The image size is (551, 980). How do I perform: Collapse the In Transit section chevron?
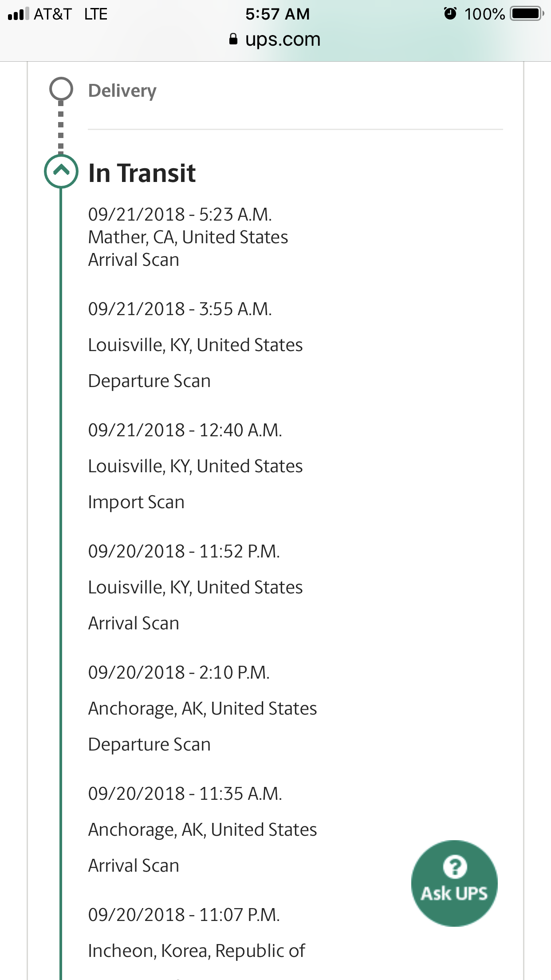click(61, 171)
